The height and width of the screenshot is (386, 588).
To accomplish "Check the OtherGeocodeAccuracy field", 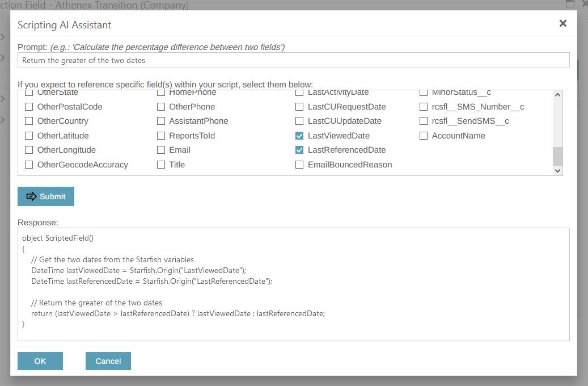I will click(x=29, y=164).
